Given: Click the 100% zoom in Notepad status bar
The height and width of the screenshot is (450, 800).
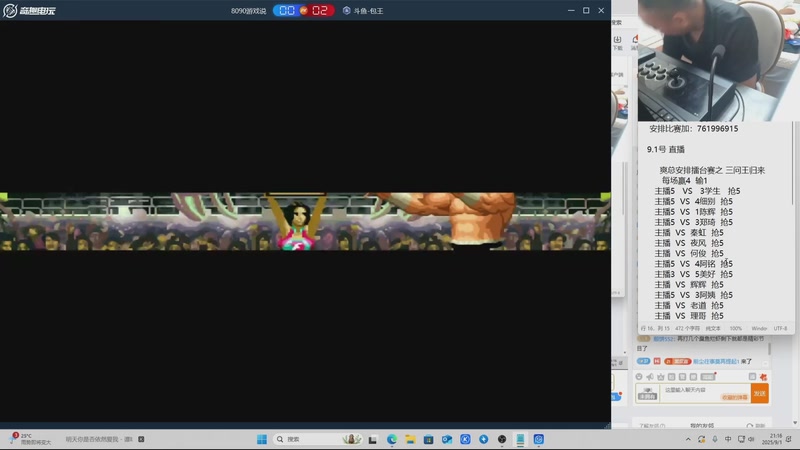Looking at the screenshot, I should [x=736, y=329].
